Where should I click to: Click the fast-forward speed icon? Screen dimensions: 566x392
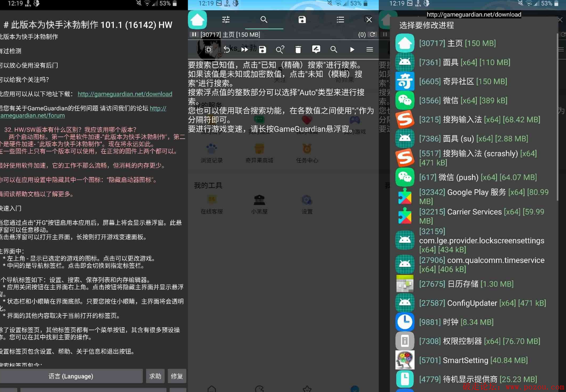coord(245,50)
